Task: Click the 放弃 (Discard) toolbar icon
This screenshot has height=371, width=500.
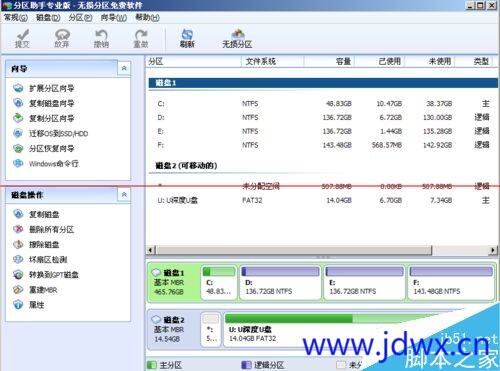Action: pyautogui.click(x=62, y=38)
